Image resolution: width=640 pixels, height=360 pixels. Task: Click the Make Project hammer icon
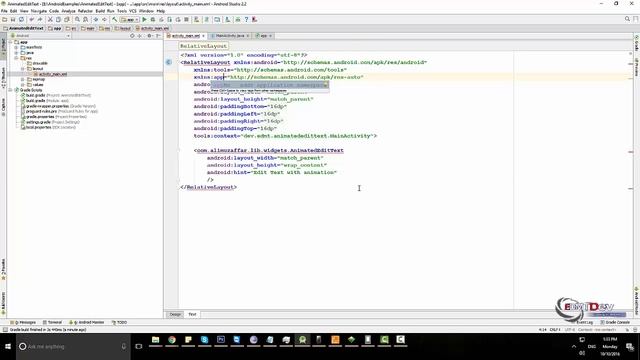pos(115,20)
